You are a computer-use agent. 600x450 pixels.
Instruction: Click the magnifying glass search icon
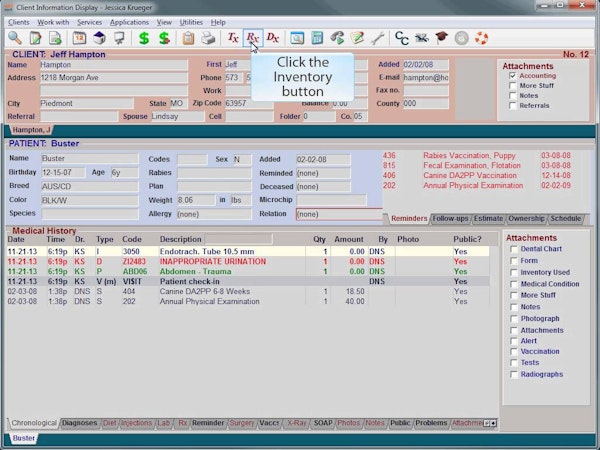pyautogui.click(x=15, y=38)
